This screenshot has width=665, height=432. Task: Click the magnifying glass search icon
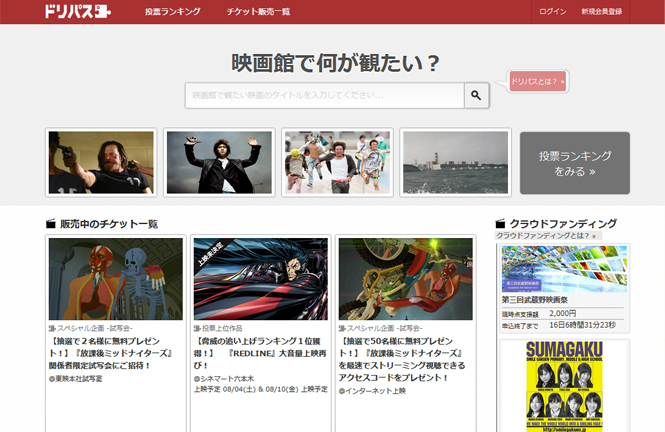[x=476, y=95]
